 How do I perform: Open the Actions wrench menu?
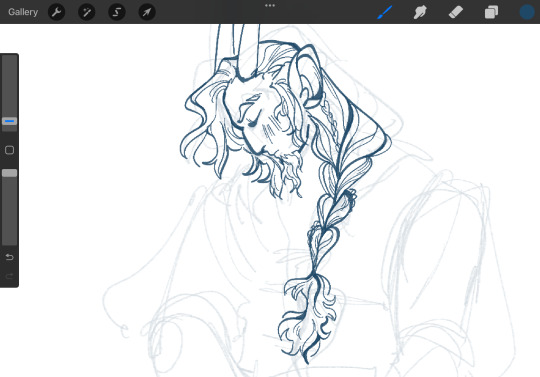[56, 12]
